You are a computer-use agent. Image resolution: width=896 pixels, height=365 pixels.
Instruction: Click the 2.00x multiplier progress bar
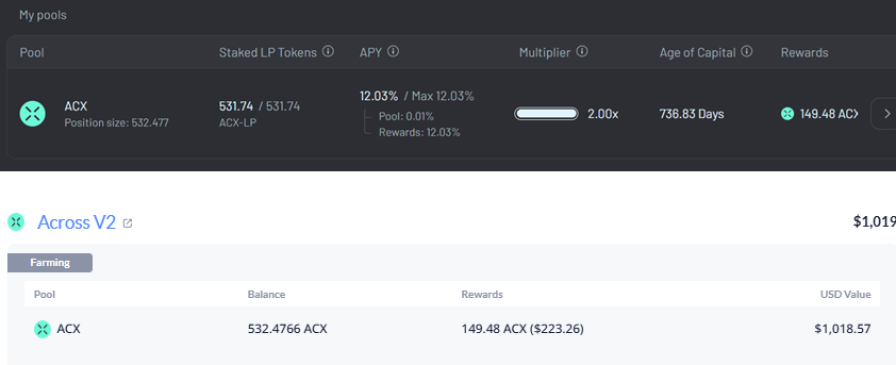(x=546, y=114)
